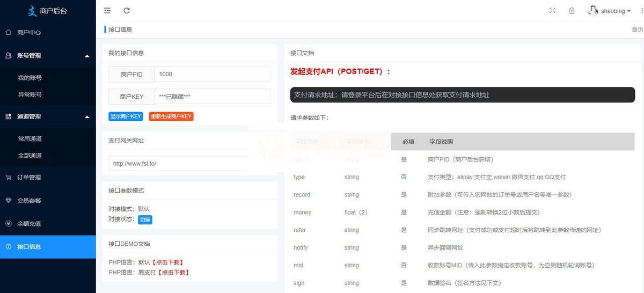
Task: Select 全部通道 in the sidebar
Action: click(x=30, y=156)
